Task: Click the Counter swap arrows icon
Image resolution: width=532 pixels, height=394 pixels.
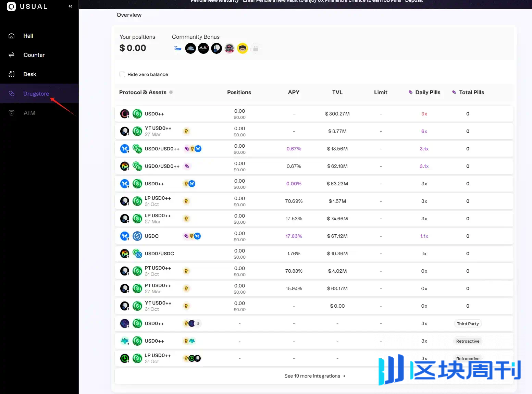Action: click(x=11, y=55)
